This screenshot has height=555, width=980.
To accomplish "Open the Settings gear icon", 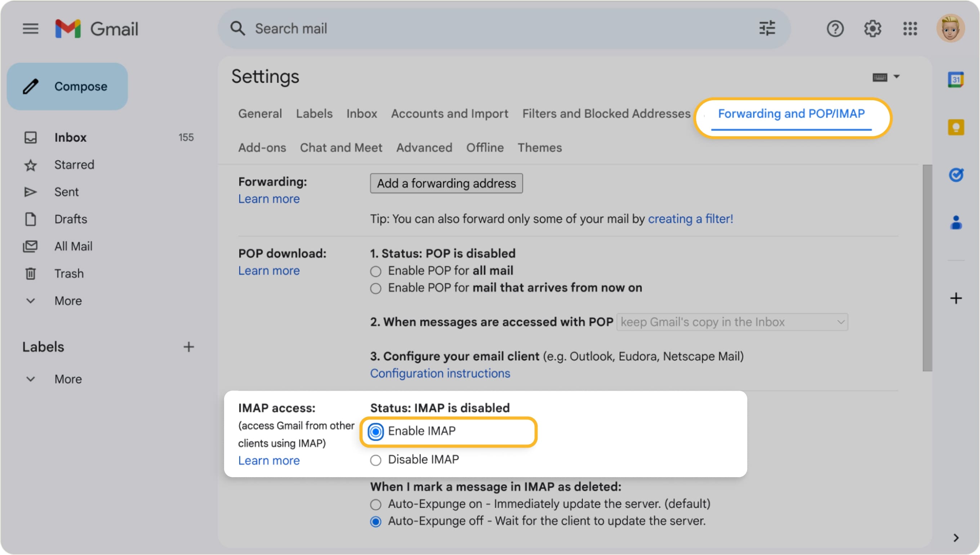I will pos(873,28).
